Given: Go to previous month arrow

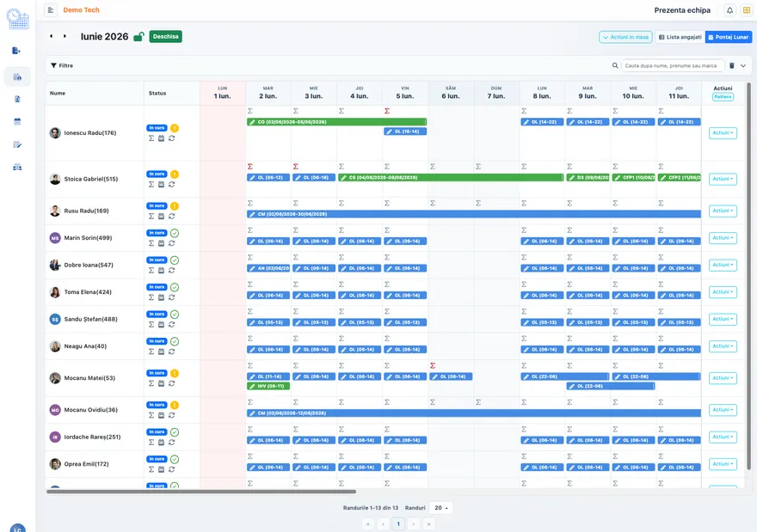Looking at the screenshot, I should tap(51, 36).
